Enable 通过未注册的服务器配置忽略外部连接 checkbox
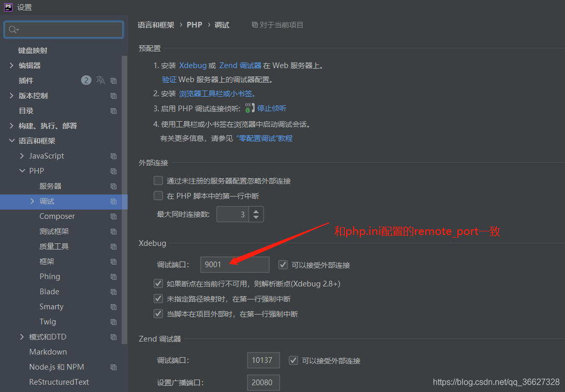This screenshot has height=392, width=565. (158, 180)
